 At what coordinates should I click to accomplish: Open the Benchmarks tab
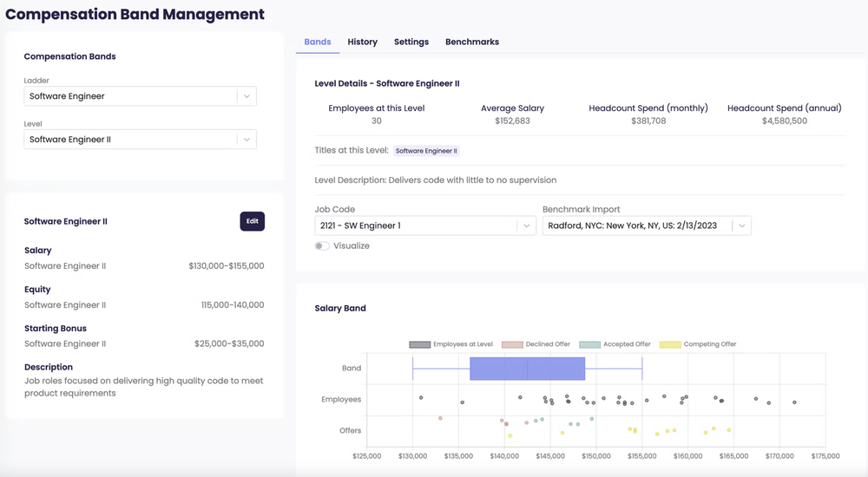click(472, 42)
